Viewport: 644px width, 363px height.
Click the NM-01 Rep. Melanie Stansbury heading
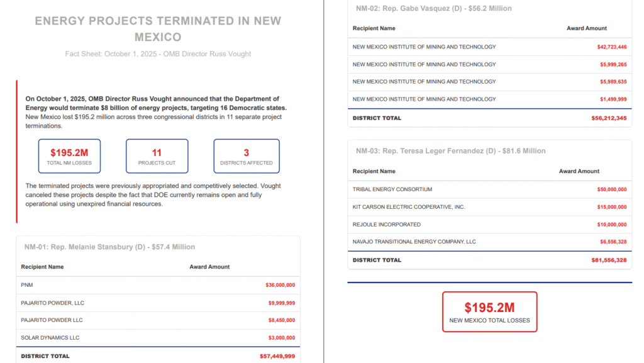pos(109,247)
